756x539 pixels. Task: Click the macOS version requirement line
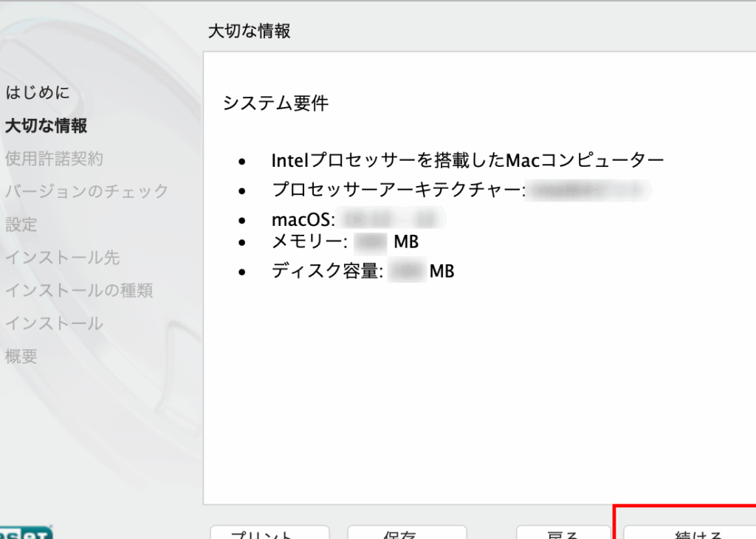click(x=304, y=219)
